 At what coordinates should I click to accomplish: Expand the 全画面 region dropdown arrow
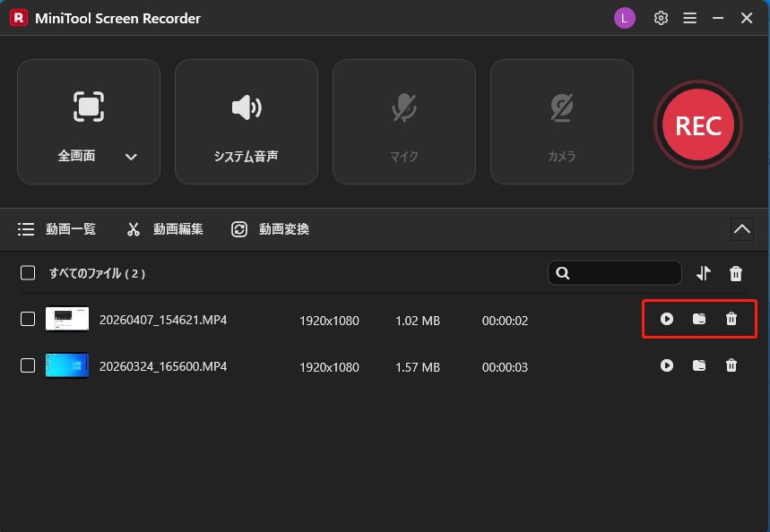pyautogui.click(x=131, y=157)
